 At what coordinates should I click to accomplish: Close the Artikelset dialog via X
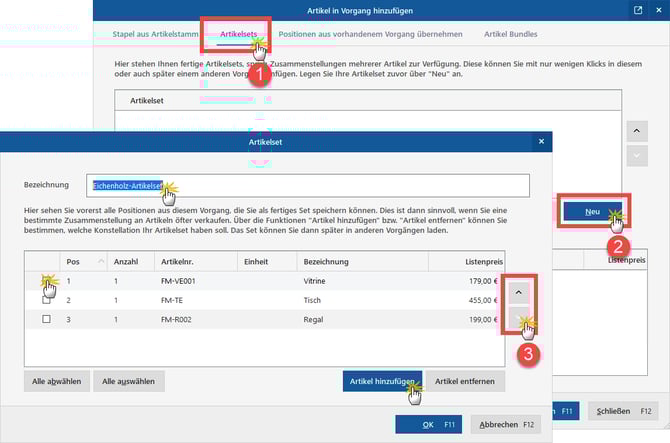tap(541, 144)
